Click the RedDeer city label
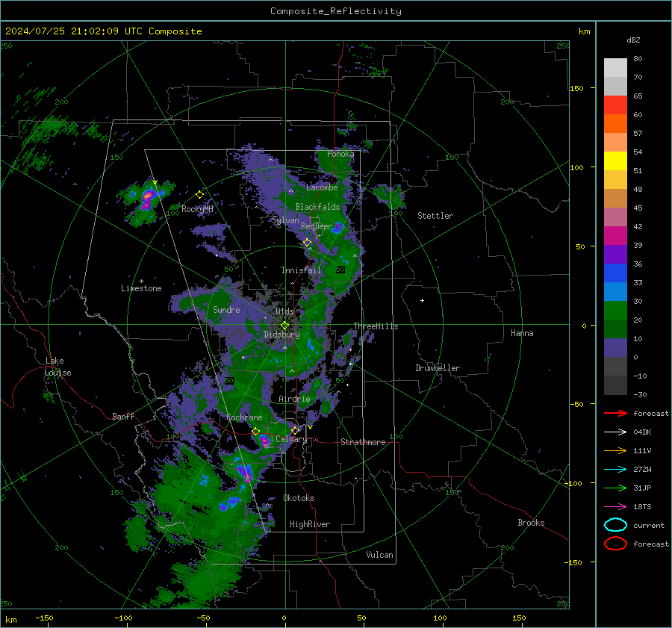The height and width of the screenshot is (628, 672). (317, 226)
